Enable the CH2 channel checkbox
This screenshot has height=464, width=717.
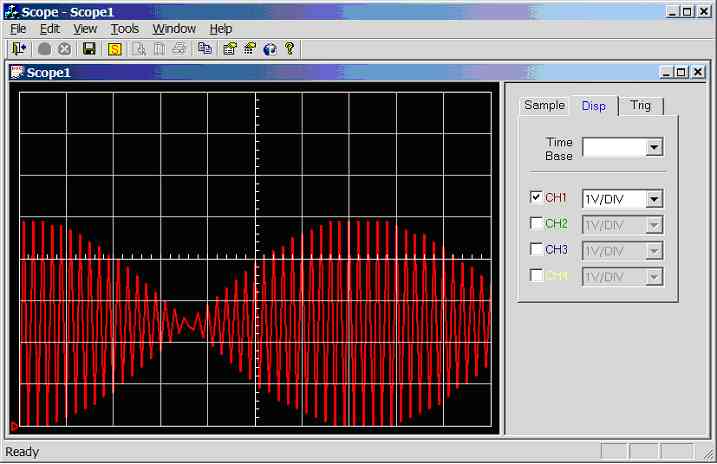tap(536, 223)
